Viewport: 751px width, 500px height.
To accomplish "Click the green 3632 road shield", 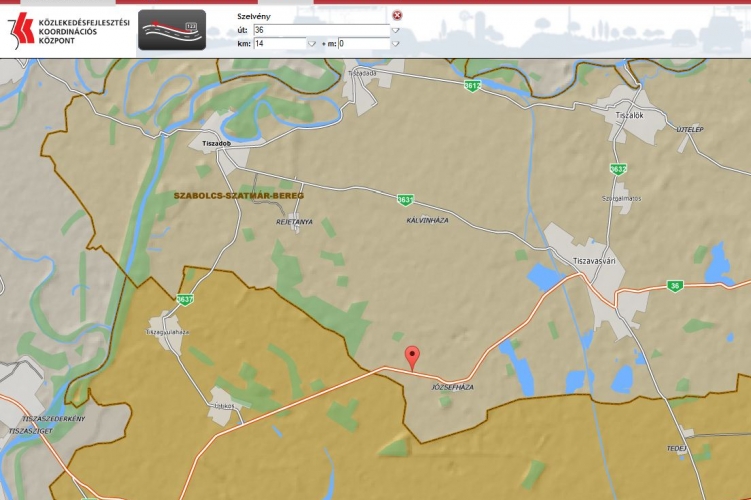I will point(618,169).
